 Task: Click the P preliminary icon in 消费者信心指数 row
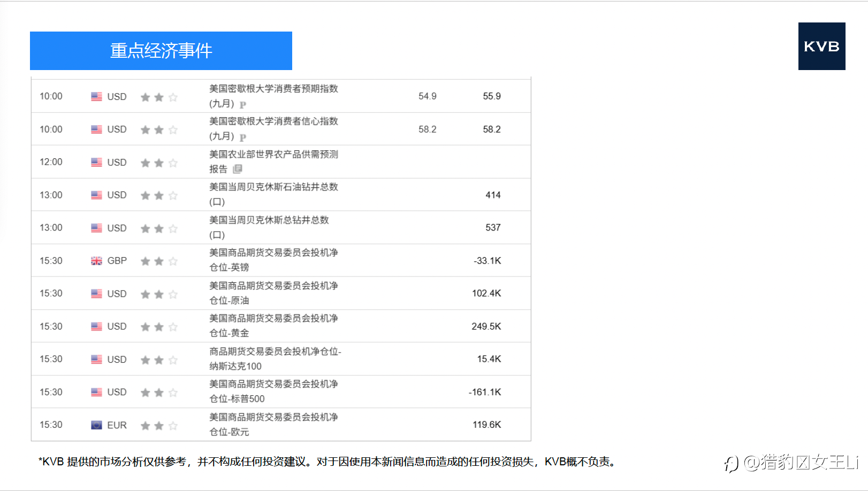pyautogui.click(x=243, y=137)
